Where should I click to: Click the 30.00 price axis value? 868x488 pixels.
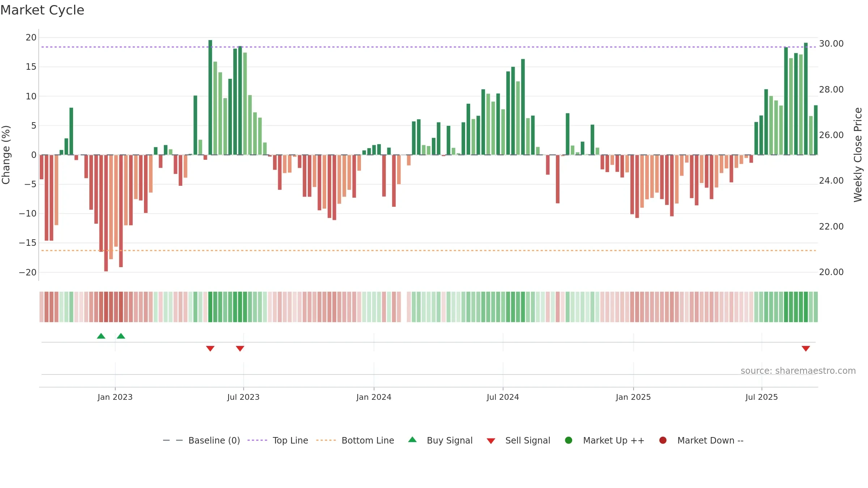831,43
